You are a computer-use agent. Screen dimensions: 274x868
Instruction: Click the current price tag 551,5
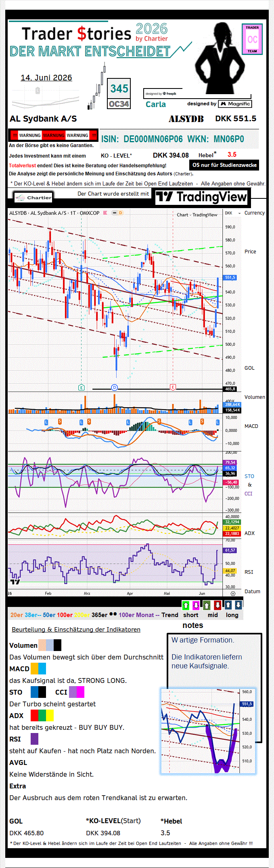coord(230,278)
